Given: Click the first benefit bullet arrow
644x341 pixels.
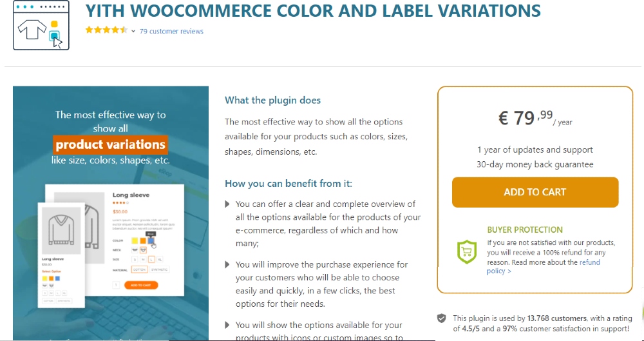Looking at the screenshot, I should pyautogui.click(x=227, y=204).
